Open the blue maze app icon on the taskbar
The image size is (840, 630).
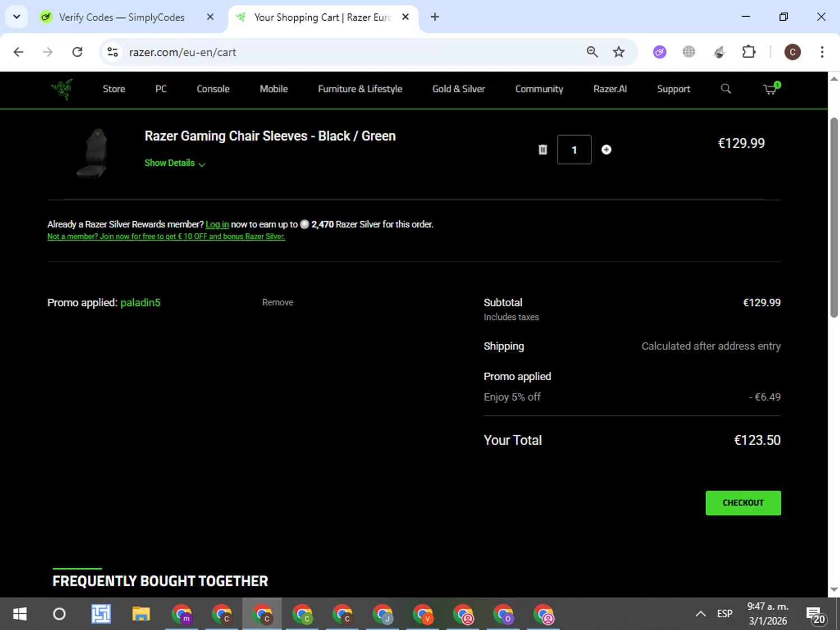coord(101,614)
